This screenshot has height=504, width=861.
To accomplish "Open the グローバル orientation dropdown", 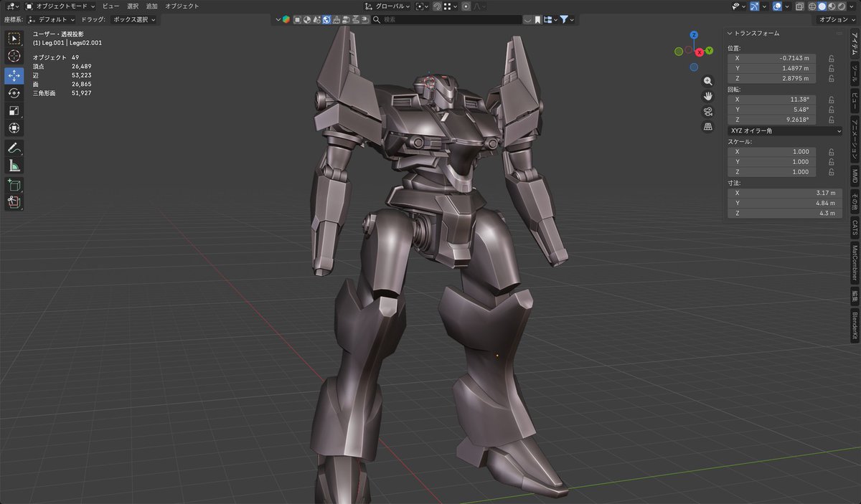I will [387, 6].
